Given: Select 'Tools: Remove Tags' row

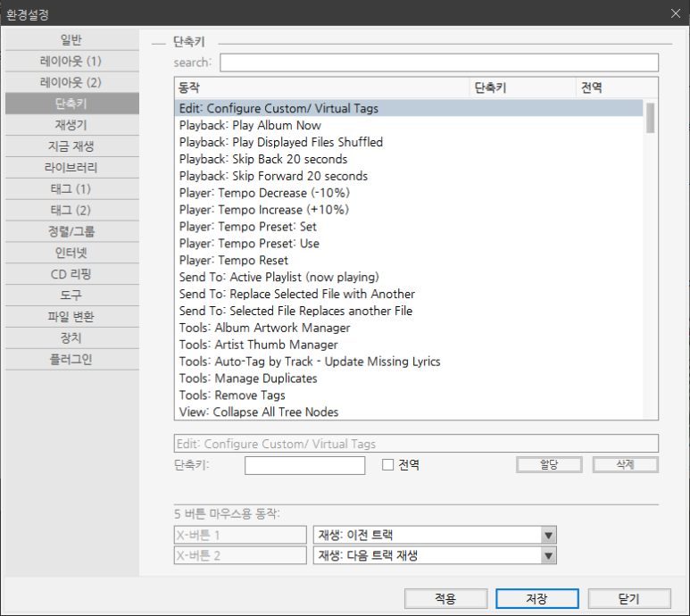Looking at the screenshot, I should (409, 395).
